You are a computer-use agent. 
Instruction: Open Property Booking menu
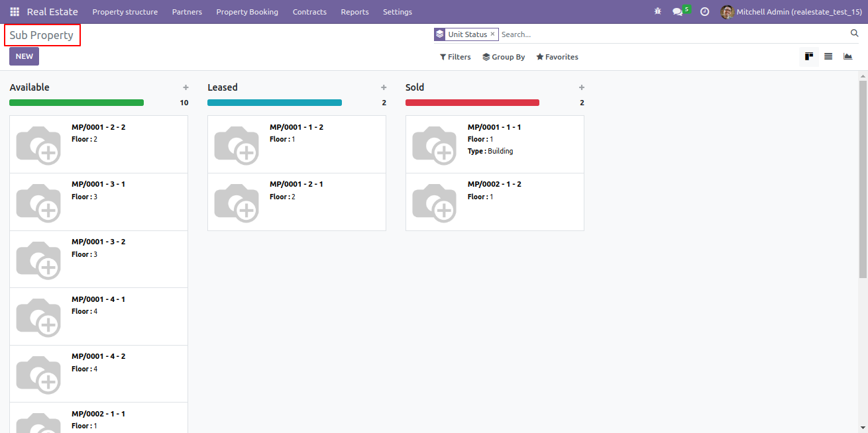coord(247,12)
